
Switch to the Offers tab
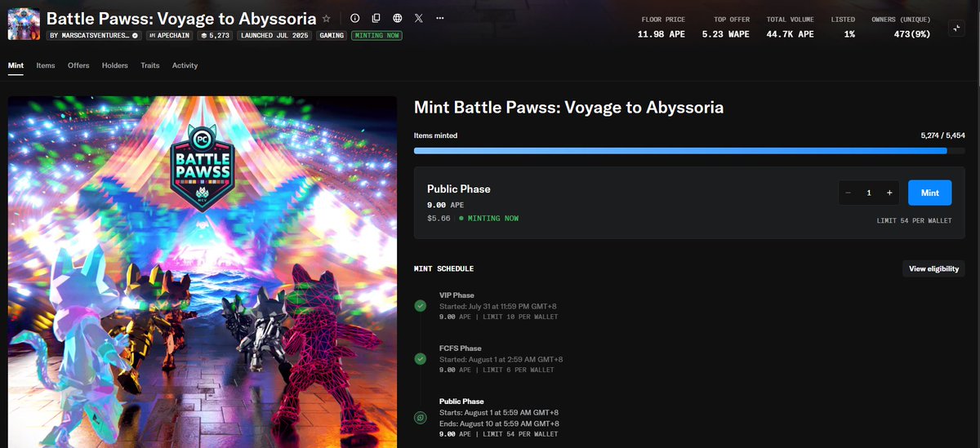pyautogui.click(x=78, y=65)
